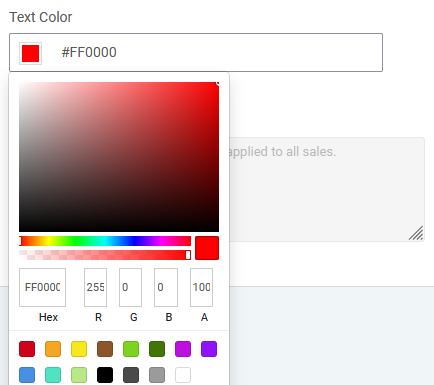
Task: Click the R channel input field
Action: [x=95, y=287]
